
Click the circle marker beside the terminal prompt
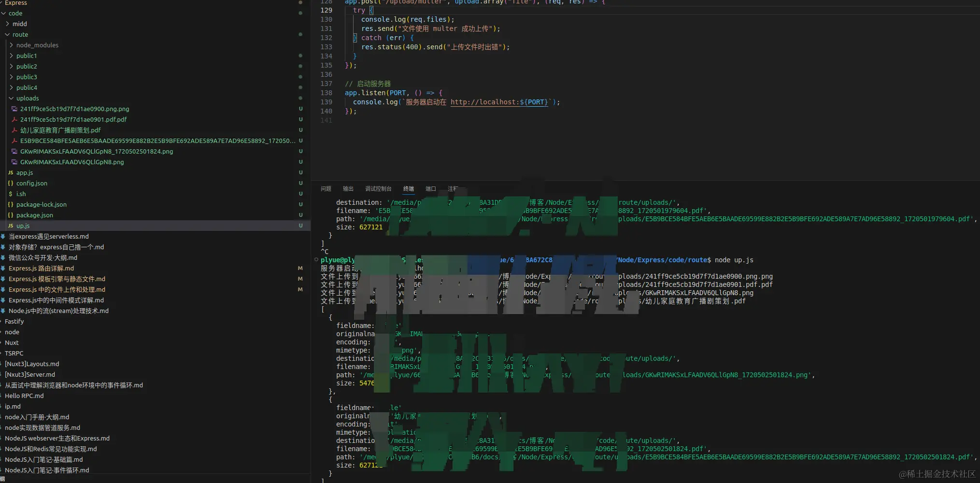point(316,260)
